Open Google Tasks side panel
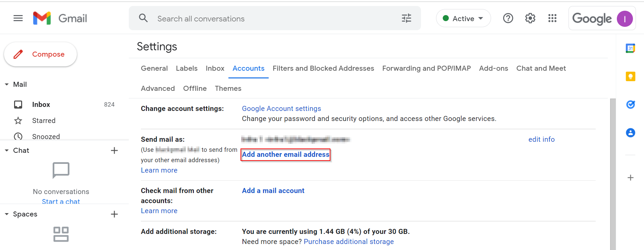Viewport: 644px width, 250px height. [x=630, y=105]
